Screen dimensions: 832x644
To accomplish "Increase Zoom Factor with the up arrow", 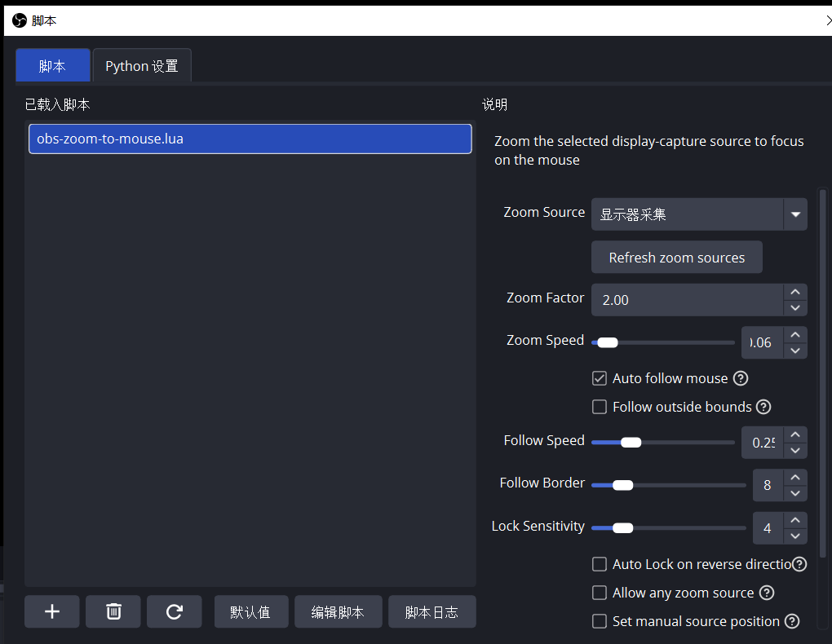I will 795,292.
